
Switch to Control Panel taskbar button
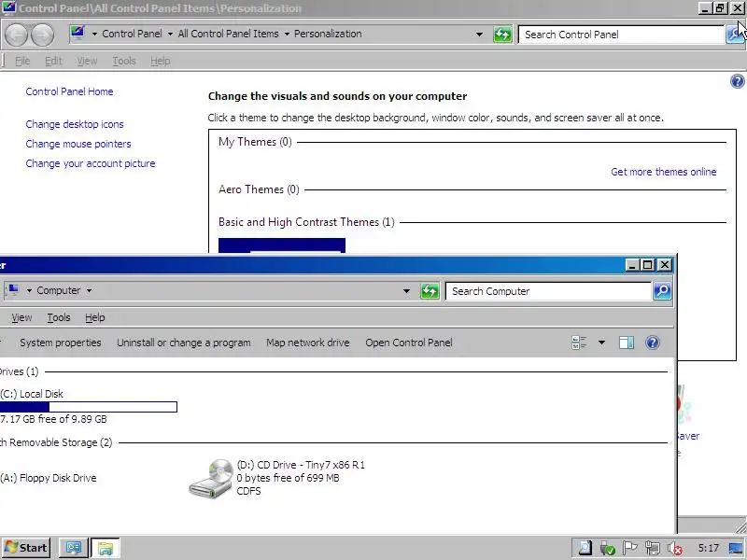coord(74,548)
